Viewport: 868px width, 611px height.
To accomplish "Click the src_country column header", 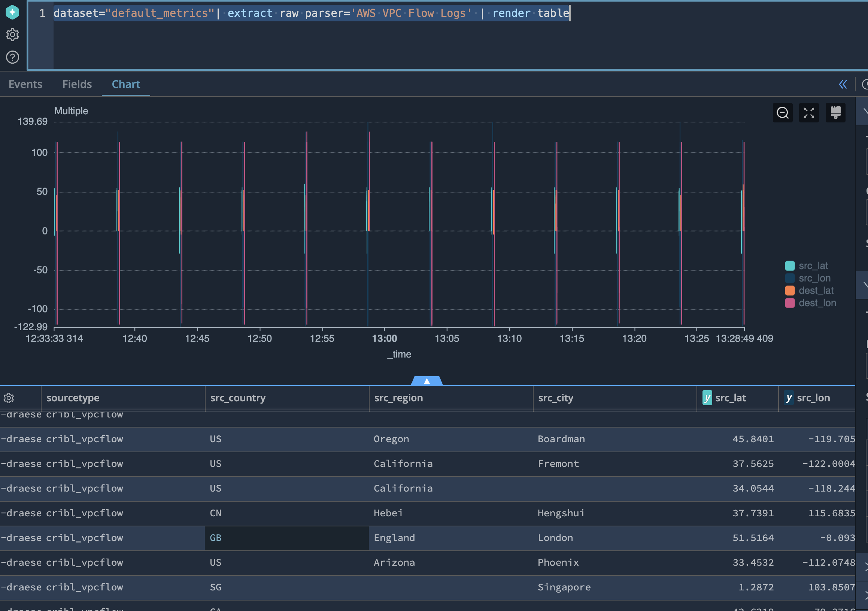I will [x=238, y=398].
